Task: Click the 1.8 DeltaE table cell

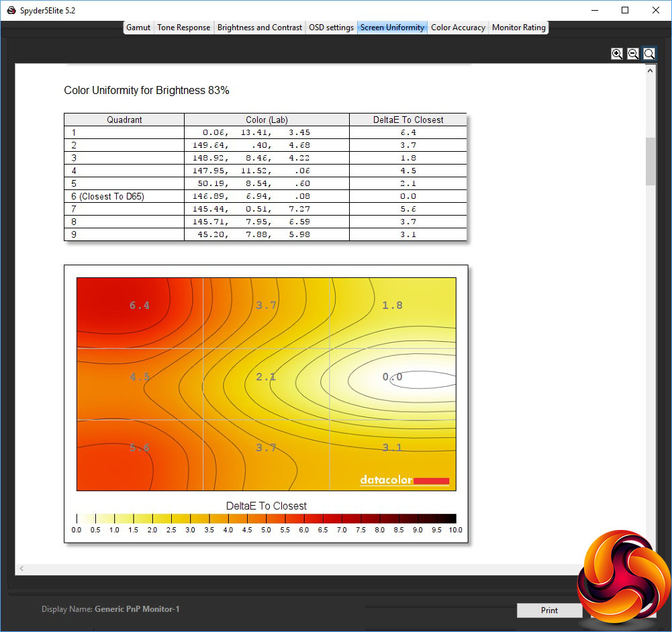Action: coord(408,158)
